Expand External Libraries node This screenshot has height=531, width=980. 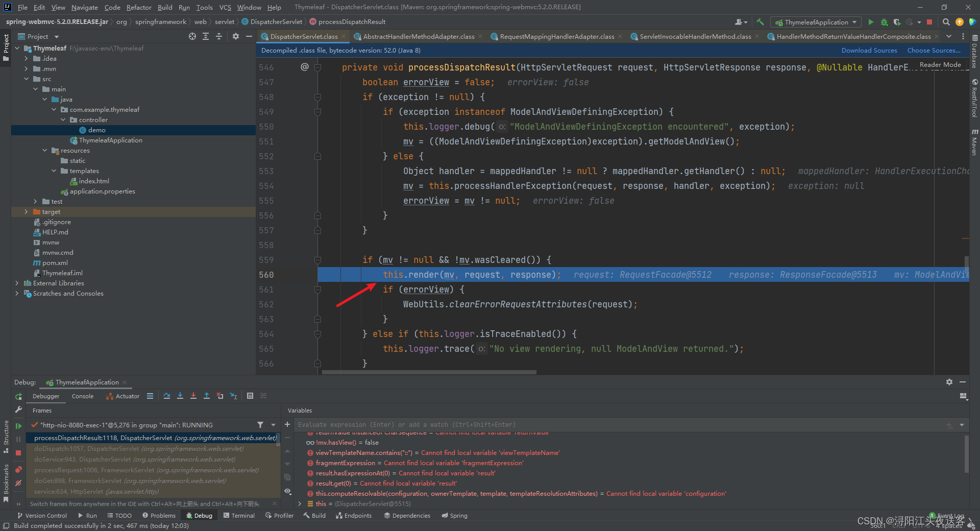(17, 283)
